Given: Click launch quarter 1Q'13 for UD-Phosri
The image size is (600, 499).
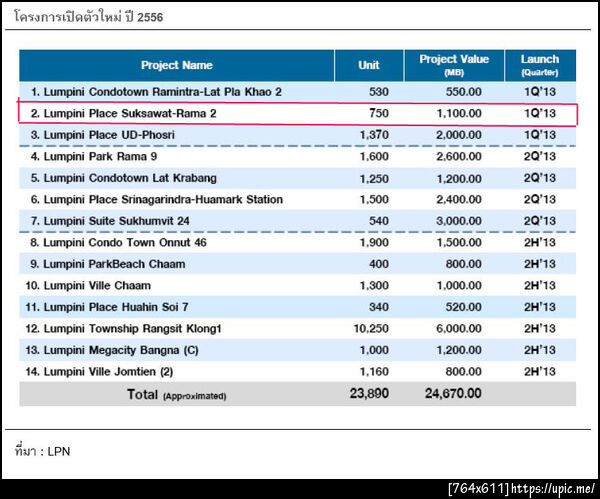Looking at the screenshot, I should click(x=540, y=135).
